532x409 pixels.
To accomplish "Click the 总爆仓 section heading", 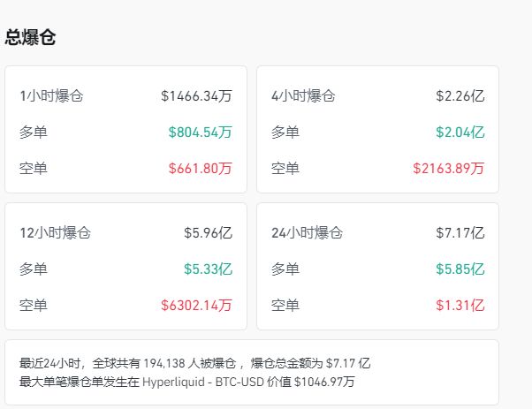I will click(x=32, y=37).
